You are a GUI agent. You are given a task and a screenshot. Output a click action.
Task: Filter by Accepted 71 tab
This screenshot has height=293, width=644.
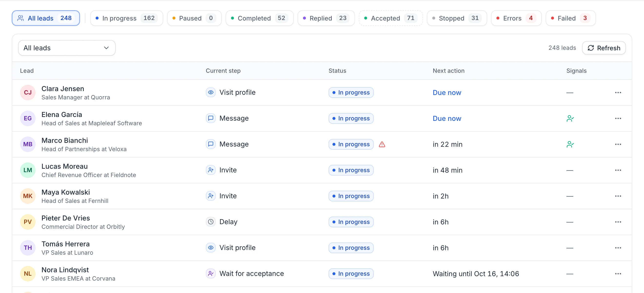pos(391,18)
